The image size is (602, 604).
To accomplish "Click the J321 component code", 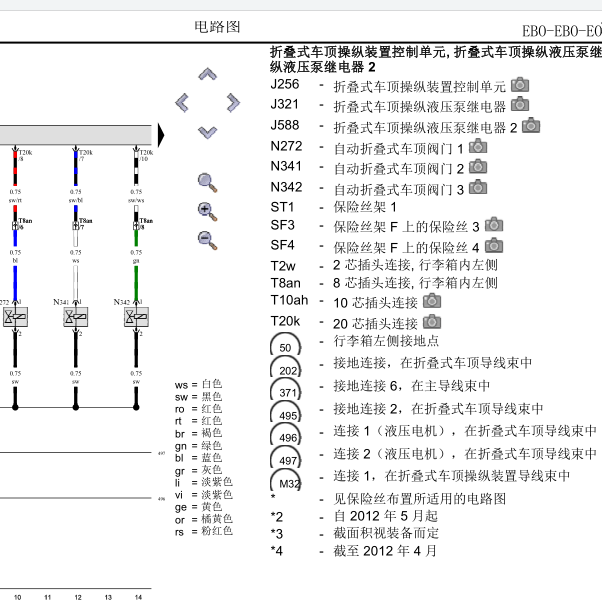I will pyautogui.click(x=284, y=104).
